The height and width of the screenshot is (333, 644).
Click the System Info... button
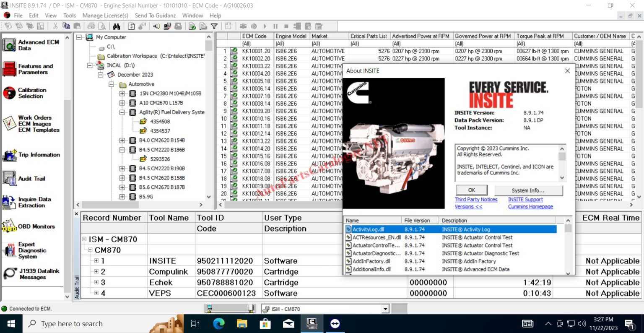click(x=528, y=190)
